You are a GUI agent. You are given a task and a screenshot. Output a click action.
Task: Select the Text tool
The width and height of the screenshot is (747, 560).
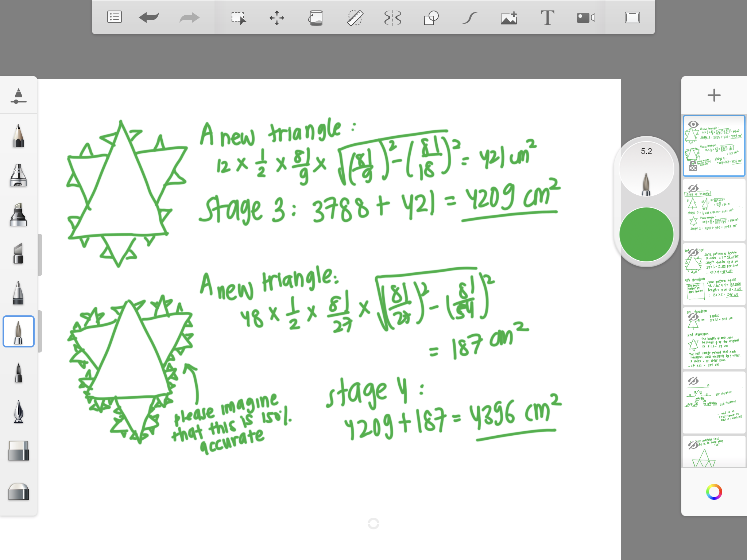click(x=547, y=17)
